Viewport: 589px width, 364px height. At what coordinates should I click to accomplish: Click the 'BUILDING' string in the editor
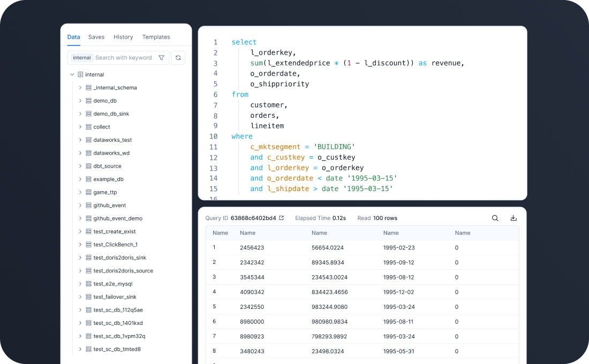coord(334,147)
